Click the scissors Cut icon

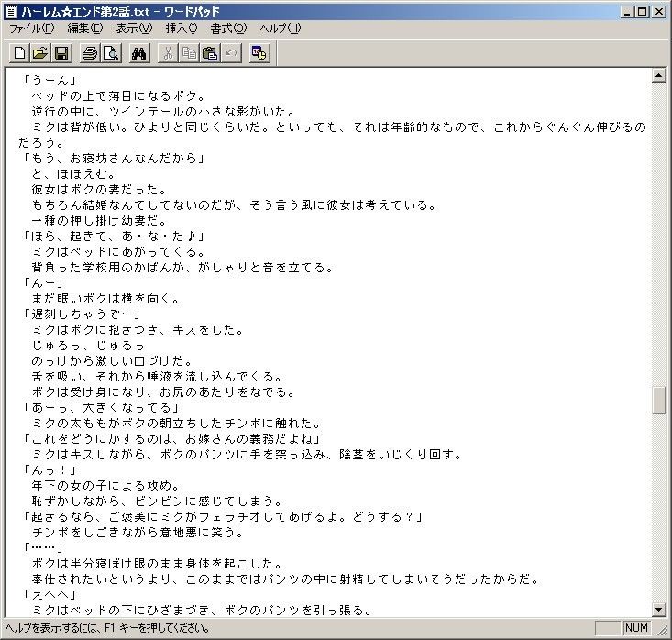[x=168, y=53]
